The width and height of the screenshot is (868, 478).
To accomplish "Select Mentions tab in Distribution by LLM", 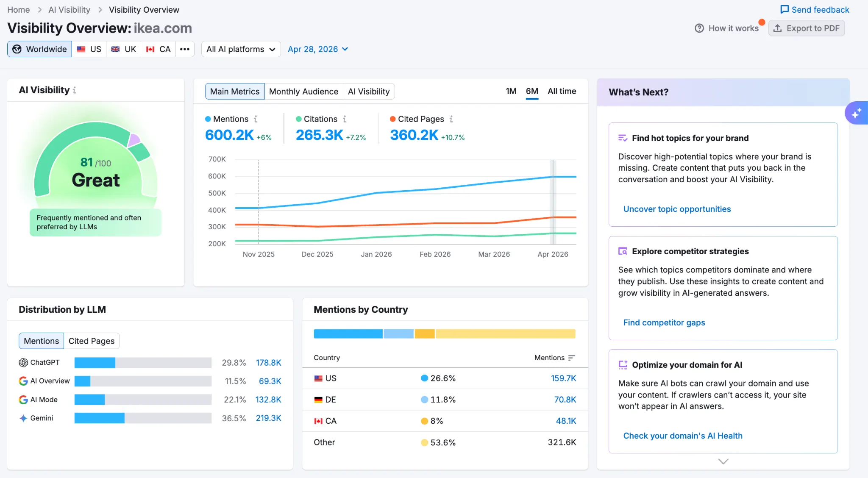I will (41, 341).
